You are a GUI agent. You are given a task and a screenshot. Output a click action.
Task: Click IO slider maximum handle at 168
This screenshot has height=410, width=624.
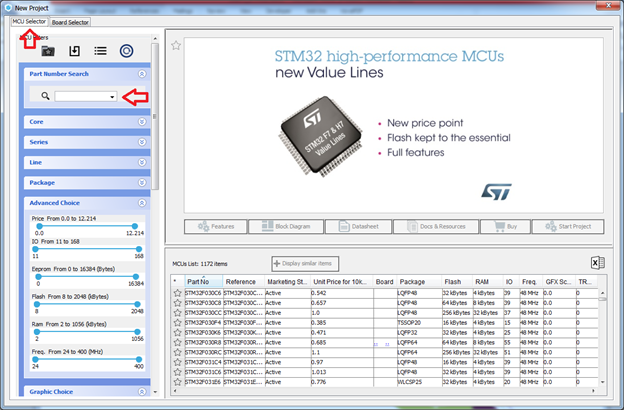(x=139, y=249)
